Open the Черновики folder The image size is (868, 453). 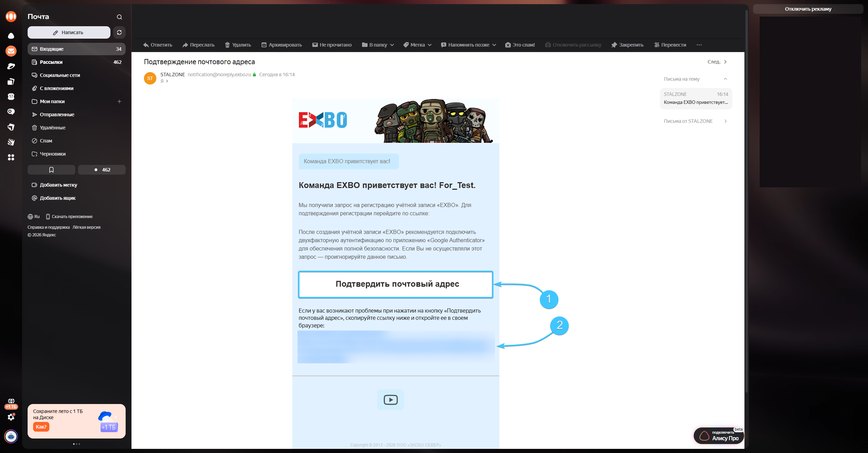tap(77, 154)
